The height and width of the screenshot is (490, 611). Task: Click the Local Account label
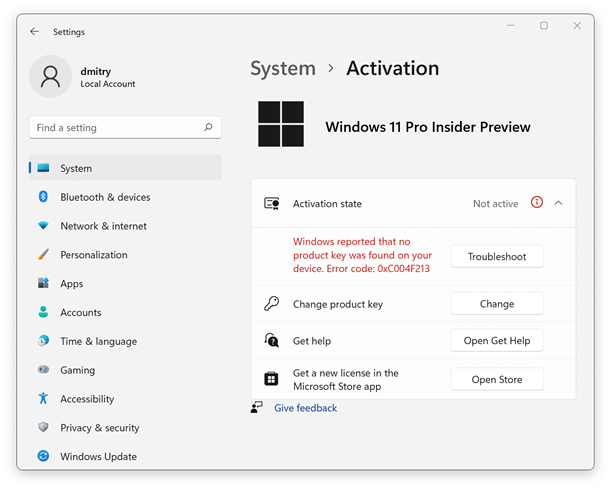pos(108,84)
